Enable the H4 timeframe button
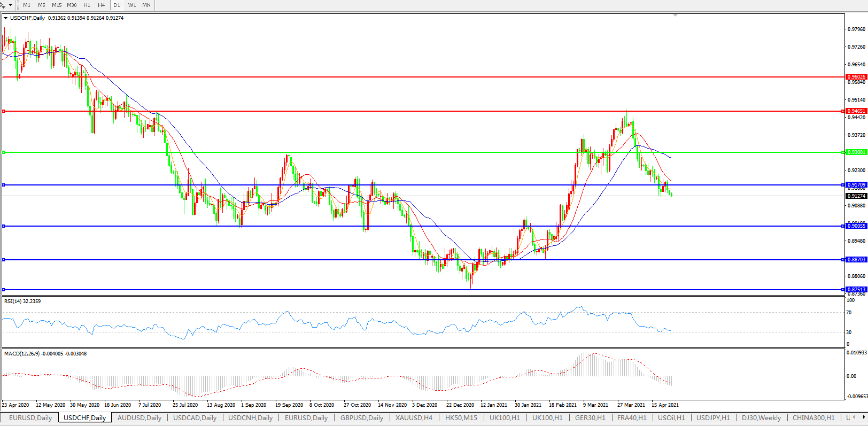Viewport: 868px width, 426px height. pos(101,5)
